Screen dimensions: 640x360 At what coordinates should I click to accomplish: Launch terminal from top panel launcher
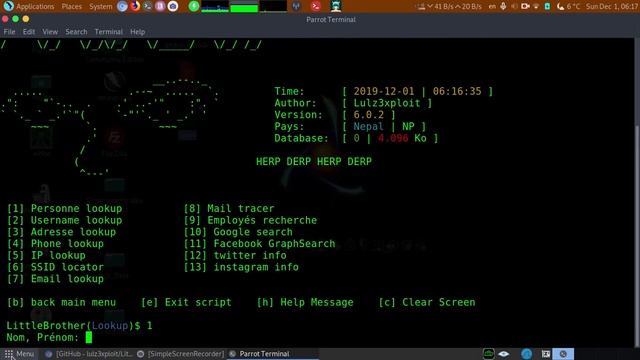pyautogui.click(x=148, y=6)
